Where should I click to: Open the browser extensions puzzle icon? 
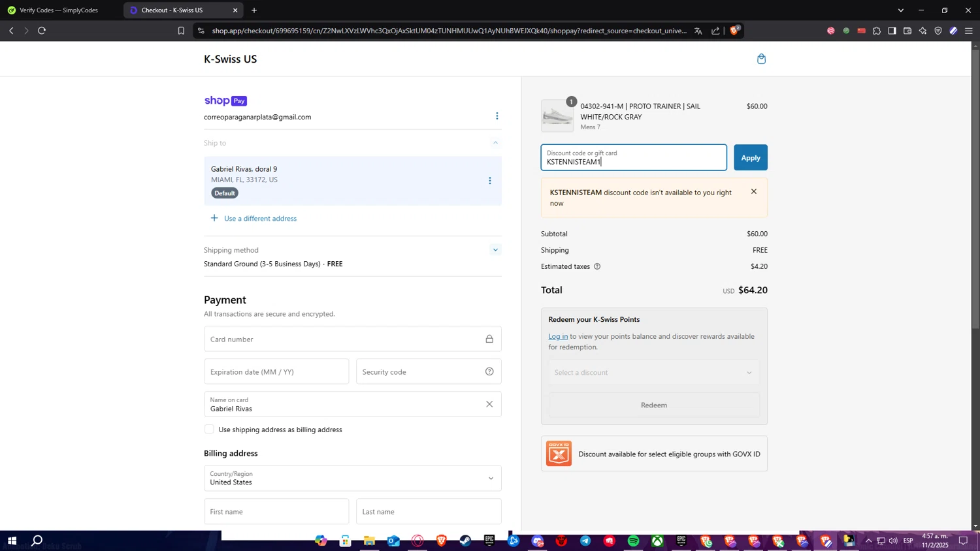coord(877,31)
